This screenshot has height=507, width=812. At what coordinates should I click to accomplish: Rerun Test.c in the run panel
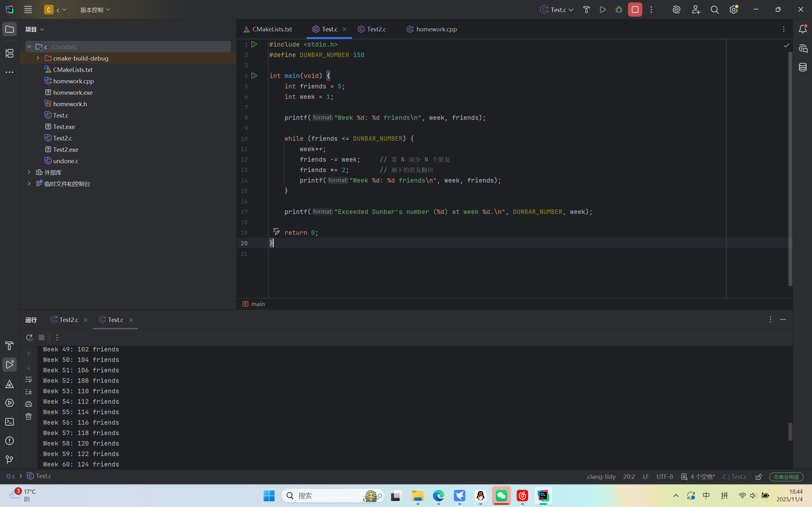pyautogui.click(x=29, y=337)
